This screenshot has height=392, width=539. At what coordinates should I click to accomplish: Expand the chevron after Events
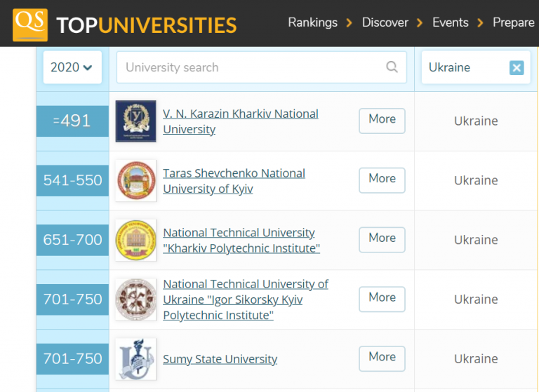(x=480, y=23)
